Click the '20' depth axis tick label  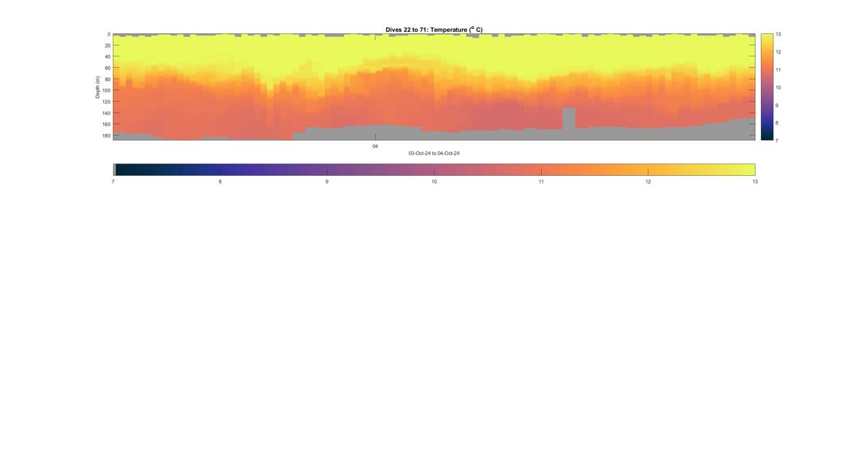[107, 46]
